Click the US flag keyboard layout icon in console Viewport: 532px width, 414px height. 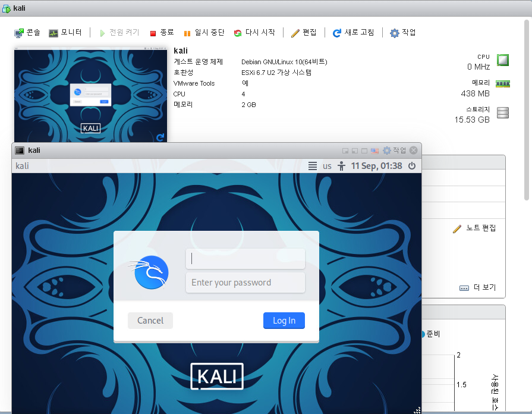374,151
